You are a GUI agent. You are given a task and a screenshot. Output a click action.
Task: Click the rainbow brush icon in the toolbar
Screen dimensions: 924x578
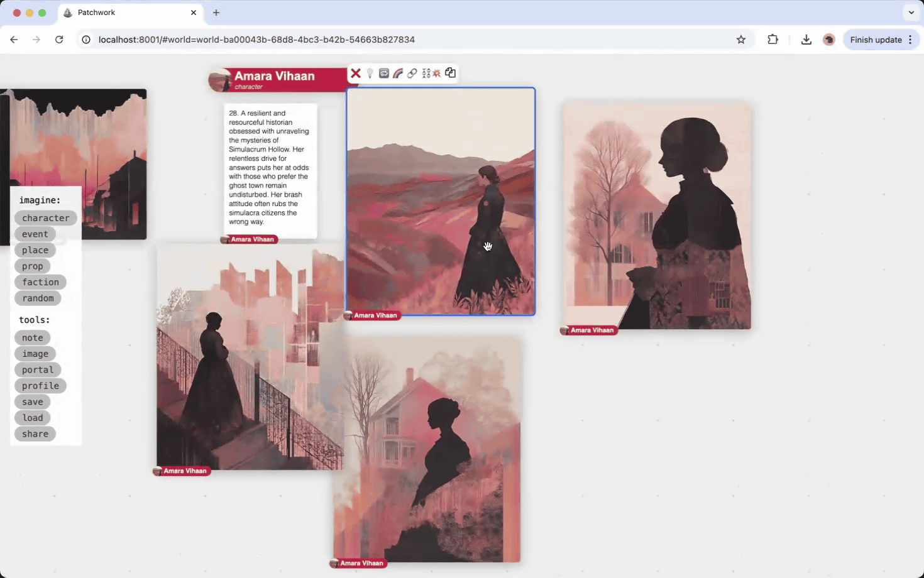[x=397, y=73]
